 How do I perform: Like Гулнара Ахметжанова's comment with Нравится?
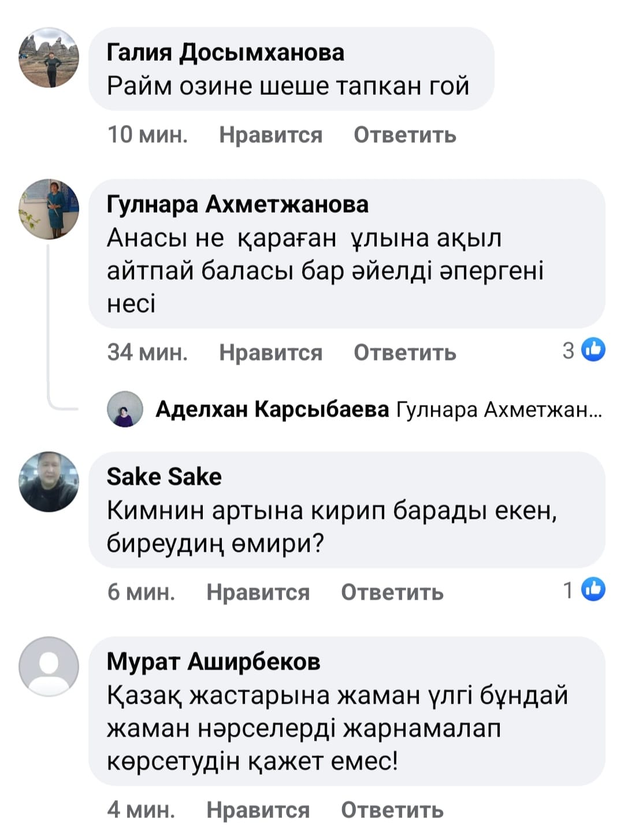pos(270,352)
